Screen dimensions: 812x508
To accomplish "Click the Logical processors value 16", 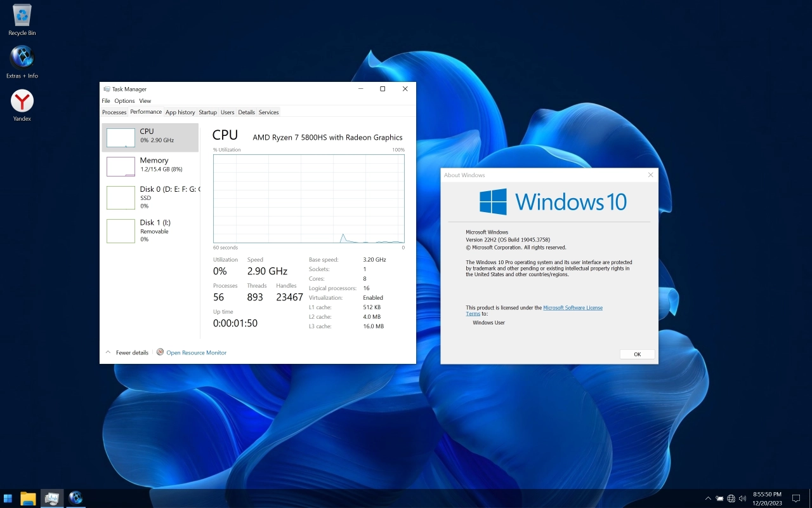I will (366, 288).
